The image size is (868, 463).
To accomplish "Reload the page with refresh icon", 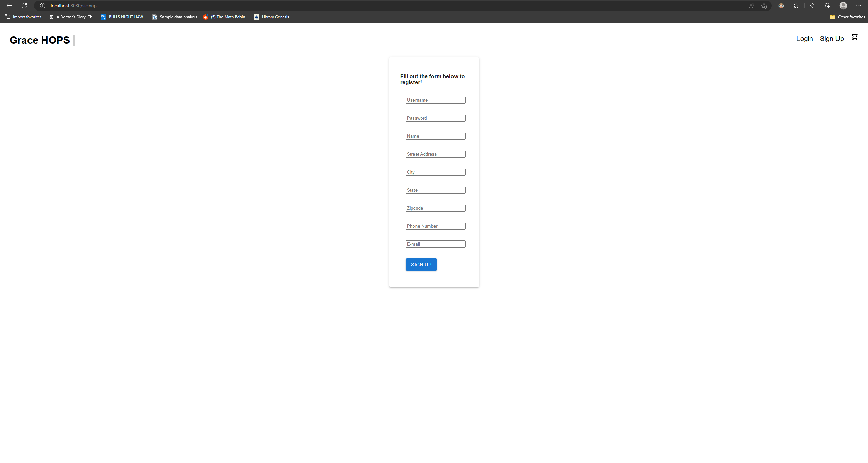I will (x=24, y=5).
